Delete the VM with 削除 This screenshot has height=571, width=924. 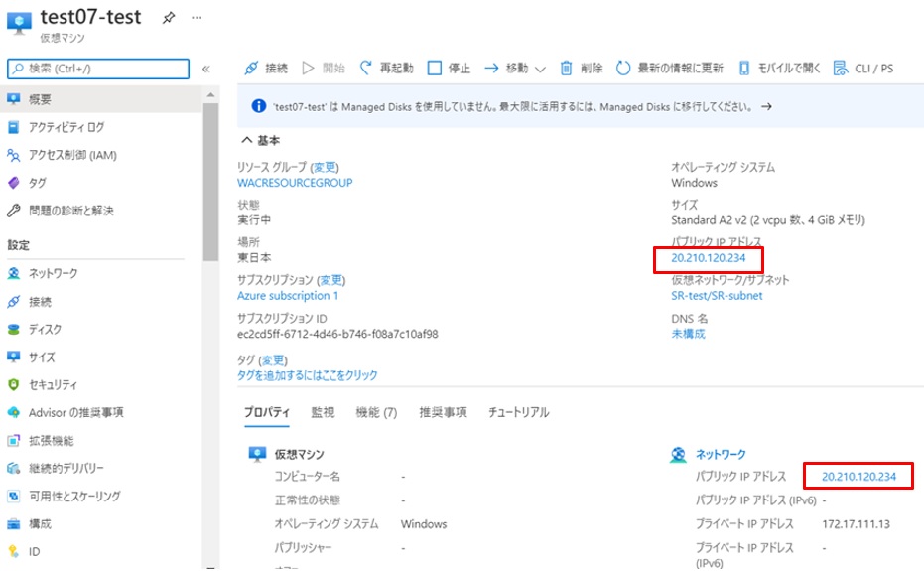(581, 68)
